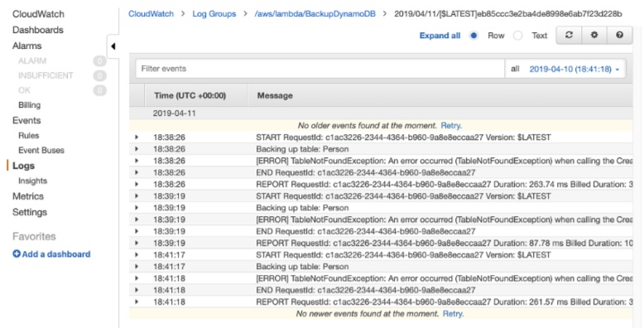Viewport: 644px width, 328px height.
Task: Click the Message column header
Action: pyautogui.click(x=275, y=95)
